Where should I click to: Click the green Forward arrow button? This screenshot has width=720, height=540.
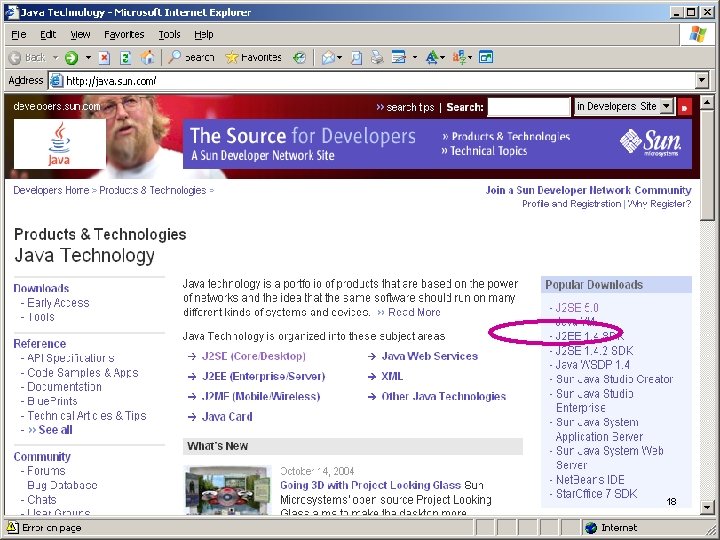coord(71,57)
